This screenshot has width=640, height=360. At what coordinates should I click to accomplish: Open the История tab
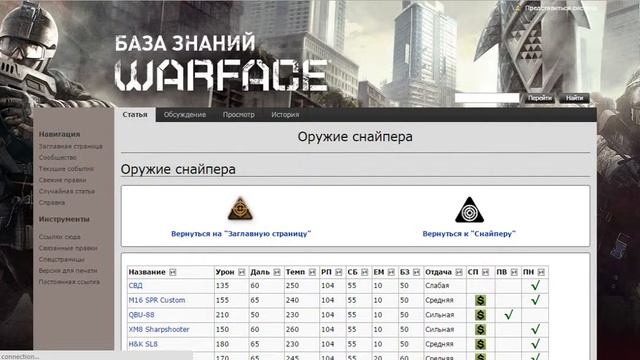tap(285, 115)
